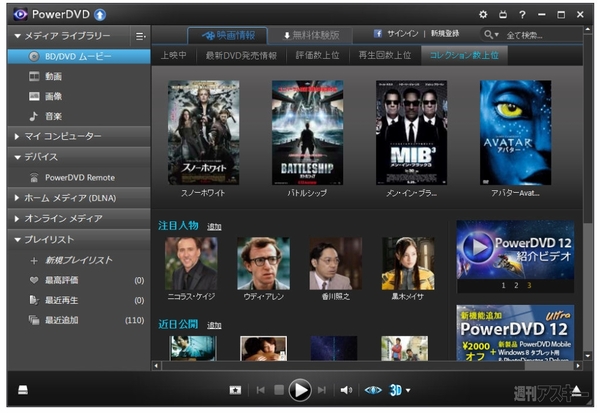600x413 pixels.
Task: Open the AVATAR movie poster
Action: pos(515,132)
